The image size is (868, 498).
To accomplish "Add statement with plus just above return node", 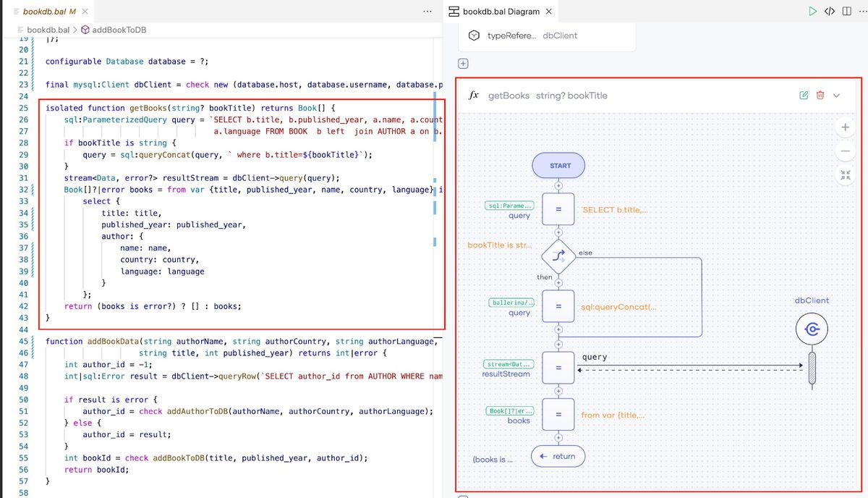I will (558, 438).
